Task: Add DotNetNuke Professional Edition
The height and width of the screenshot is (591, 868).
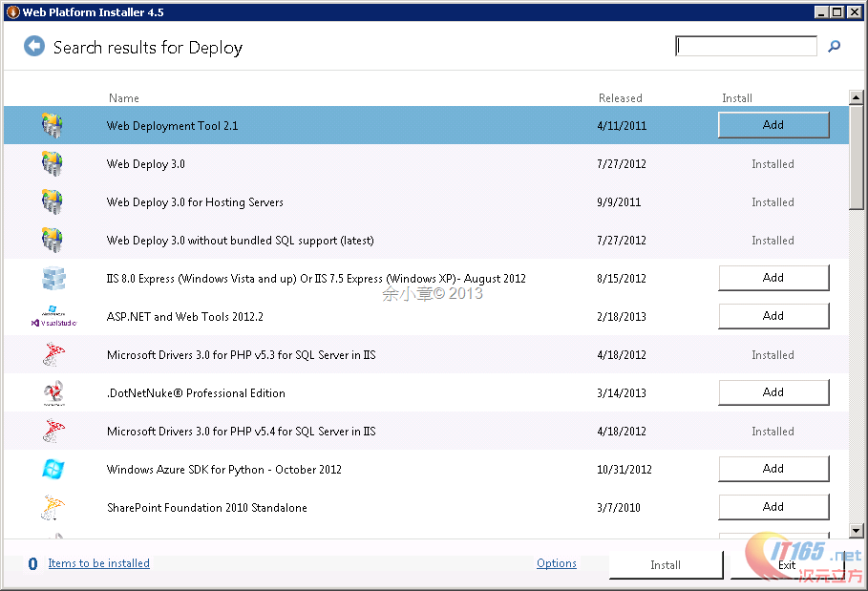Action: click(773, 392)
